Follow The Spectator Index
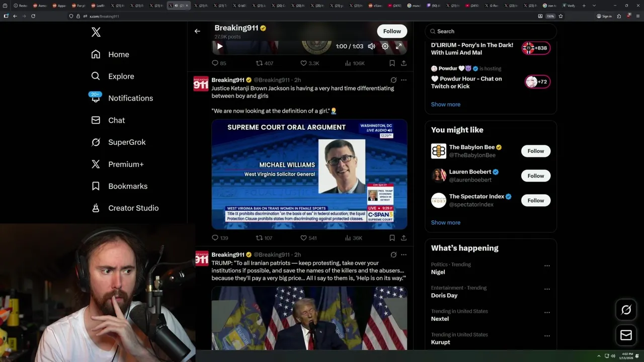Viewport: 644px width, 362px height. point(536,200)
